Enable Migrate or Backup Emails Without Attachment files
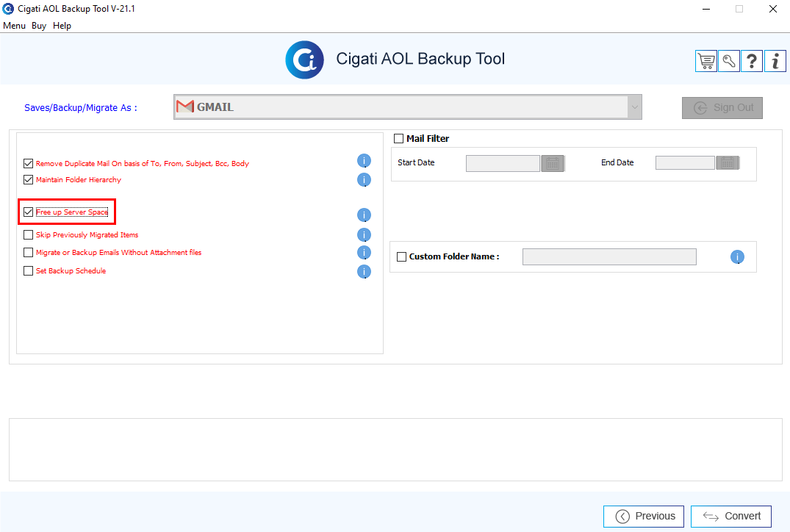Image resolution: width=790 pixels, height=532 pixels. (28, 252)
